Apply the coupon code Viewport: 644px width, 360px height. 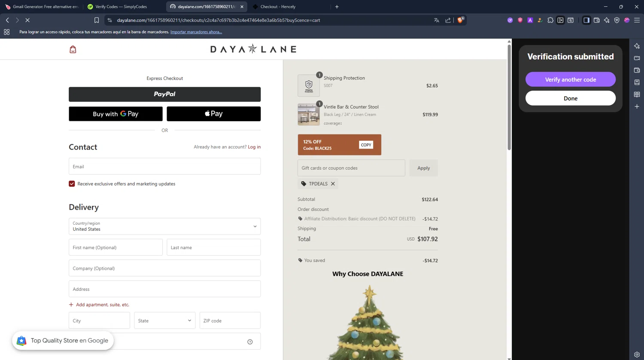pyautogui.click(x=423, y=168)
